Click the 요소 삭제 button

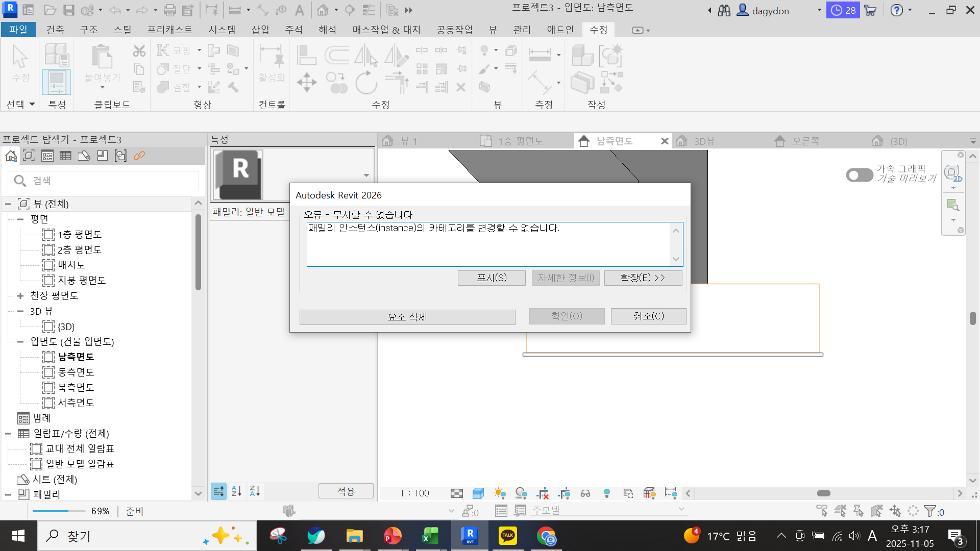pyautogui.click(x=407, y=317)
